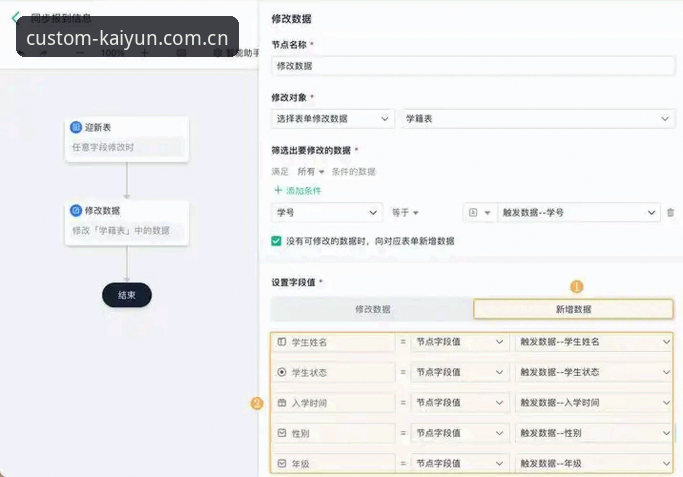
Task: Open the 触发数据--年级 dropdown
Action: click(x=594, y=463)
